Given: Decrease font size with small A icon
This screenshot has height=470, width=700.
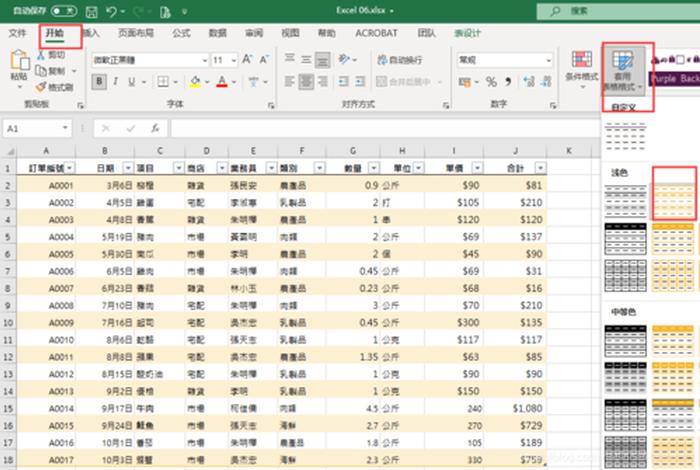Looking at the screenshot, I should (x=264, y=59).
